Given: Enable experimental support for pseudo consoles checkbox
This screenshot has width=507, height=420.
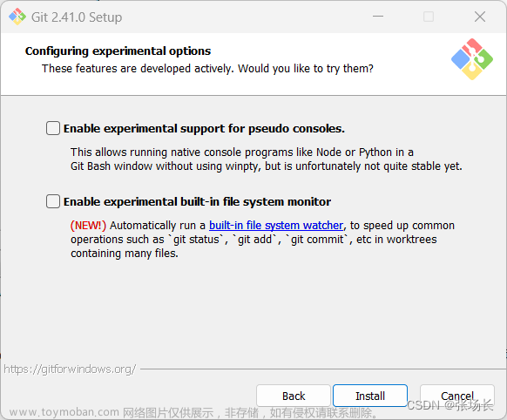Looking at the screenshot, I should tap(53, 128).
